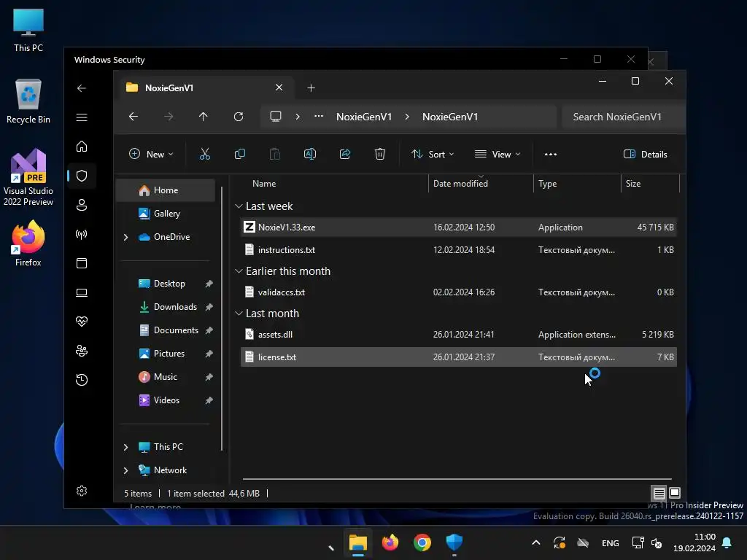
Task: Open Virus & threat protection shield icon
Action: point(82,176)
